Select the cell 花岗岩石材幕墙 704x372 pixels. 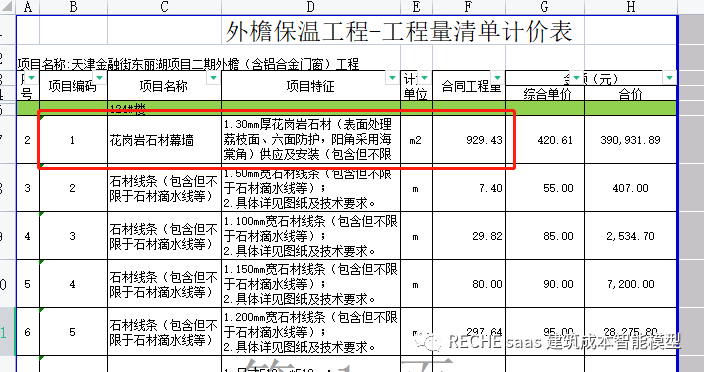164,140
